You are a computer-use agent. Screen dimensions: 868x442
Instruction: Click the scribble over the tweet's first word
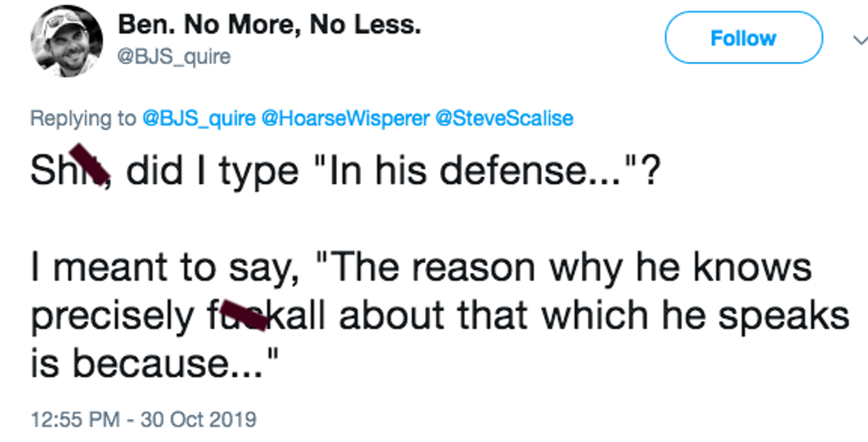[x=93, y=168]
